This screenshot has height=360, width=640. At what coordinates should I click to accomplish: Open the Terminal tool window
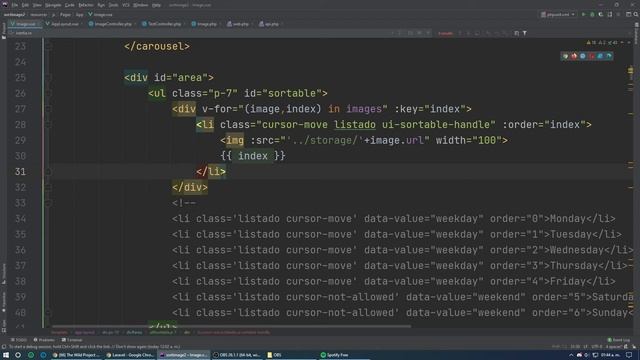point(72,340)
